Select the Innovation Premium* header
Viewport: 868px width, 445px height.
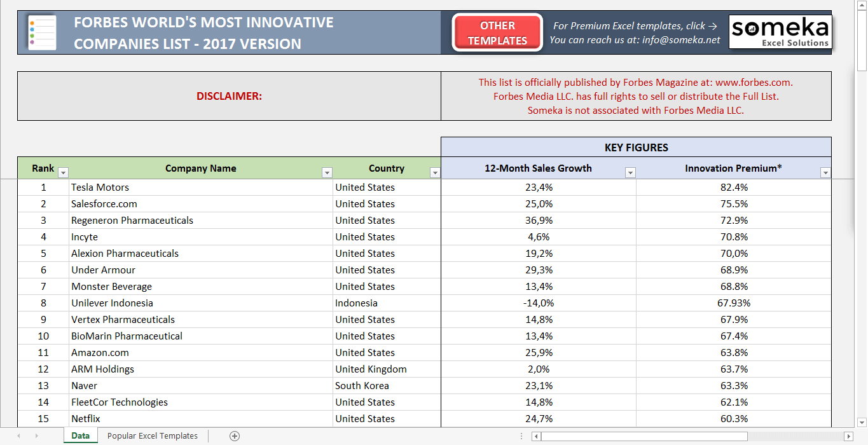coord(733,168)
